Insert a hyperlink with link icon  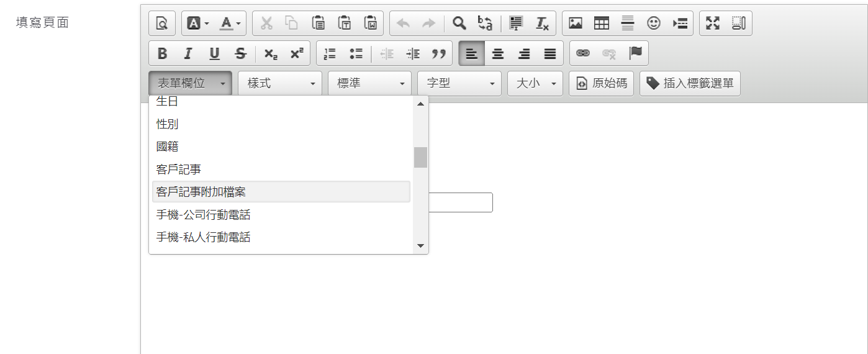click(x=582, y=53)
